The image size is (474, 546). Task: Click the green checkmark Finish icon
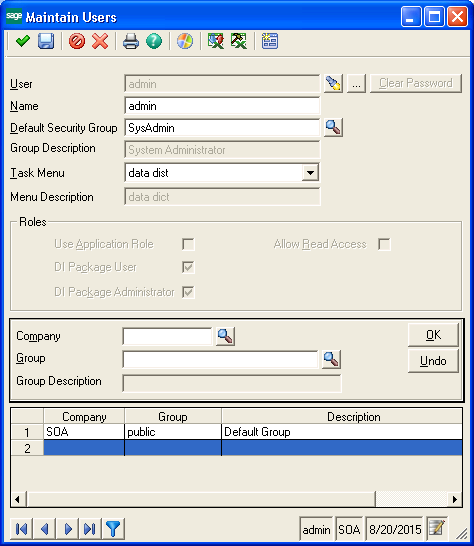[x=23, y=41]
